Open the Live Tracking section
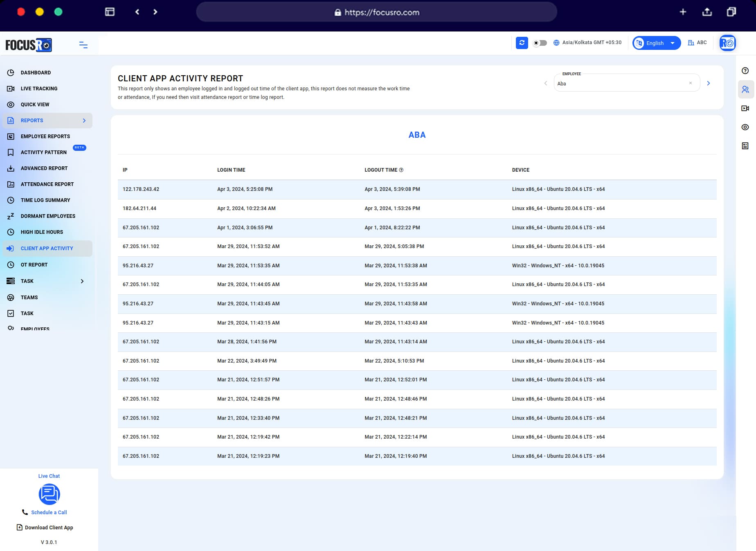This screenshot has height=551, width=756. (x=39, y=88)
